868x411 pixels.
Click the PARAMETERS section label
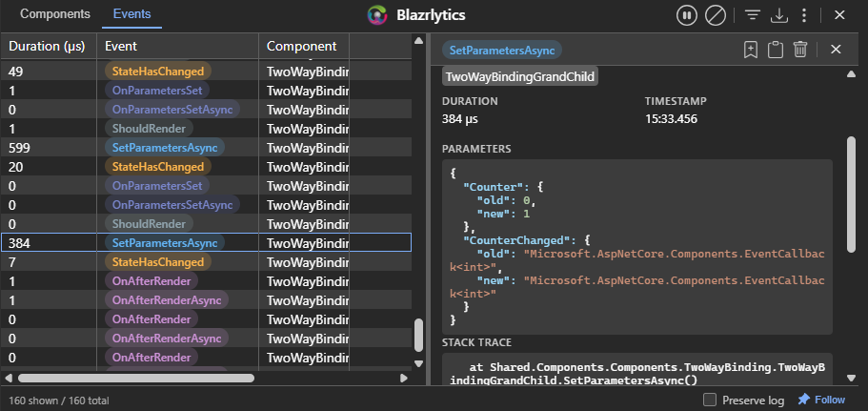(476, 149)
